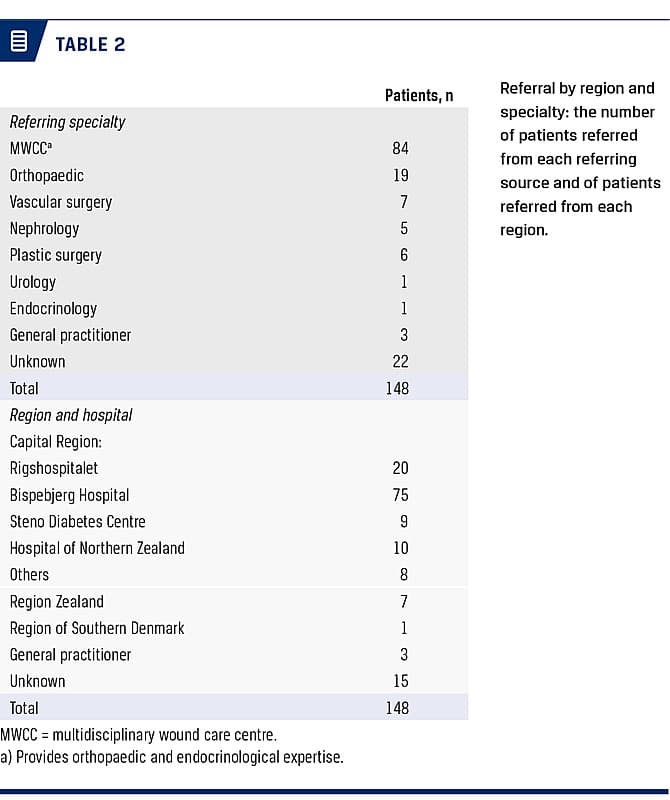
Task: Click the TABLE 2 heading
Action: coord(90,44)
